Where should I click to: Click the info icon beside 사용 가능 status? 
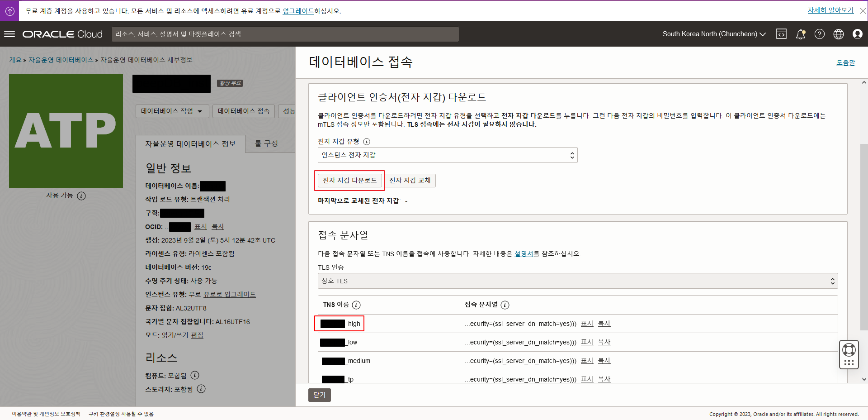click(81, 196)
